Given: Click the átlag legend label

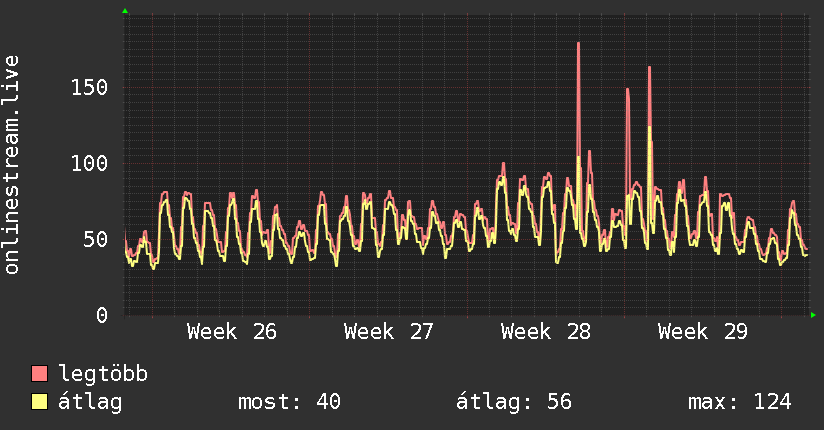Looking at the screenshot, I should [90, 402].
